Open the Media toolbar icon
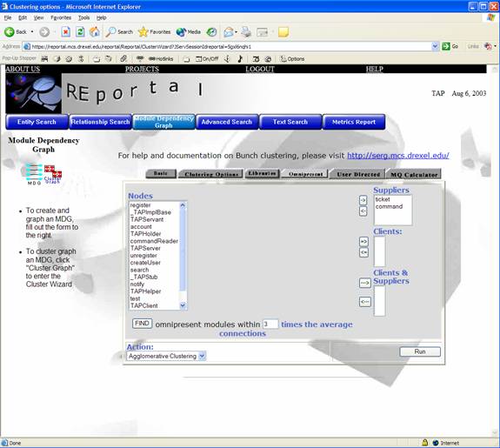 click(x=181, y=32)
